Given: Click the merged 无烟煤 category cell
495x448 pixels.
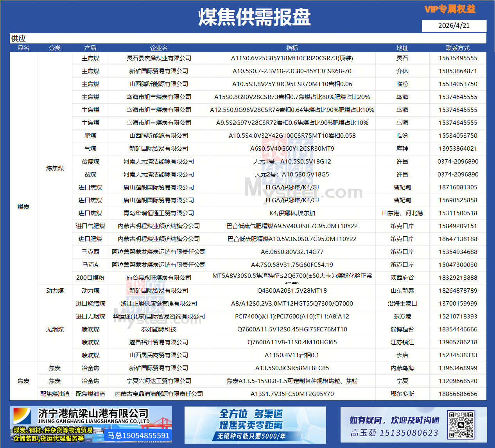Looking at the screenshot, I should pos(55,329).
